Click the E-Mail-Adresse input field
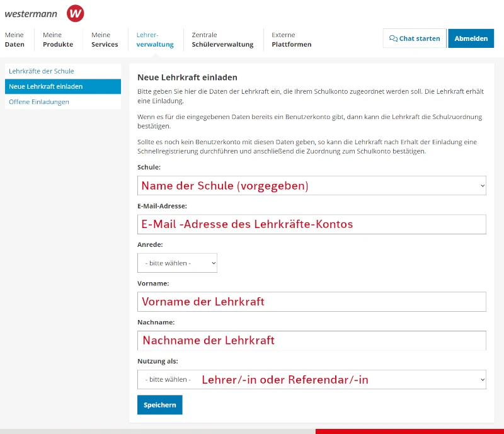Screen dimensions: 504x434 (x=311, y=224)
